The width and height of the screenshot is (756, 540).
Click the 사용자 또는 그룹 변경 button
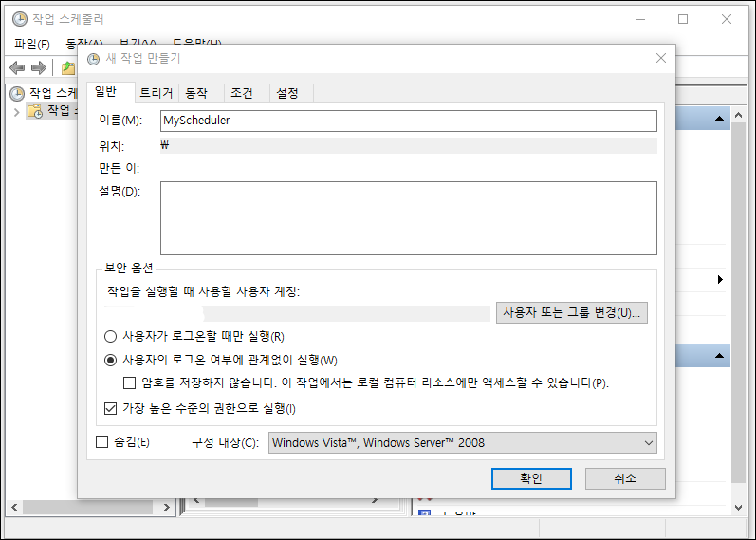click(x=571, y=313)
